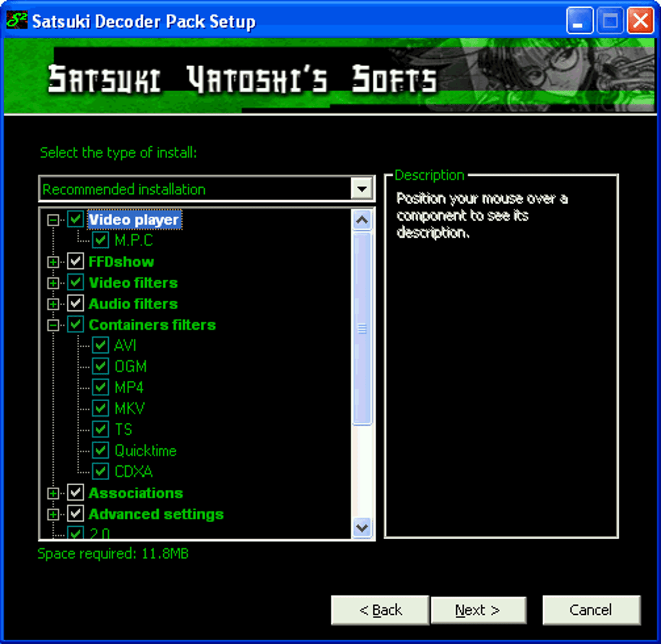This screenshot has width=661, height=644.
Task: Expand the Advanced settings tree node
Action: coord(53,514)
